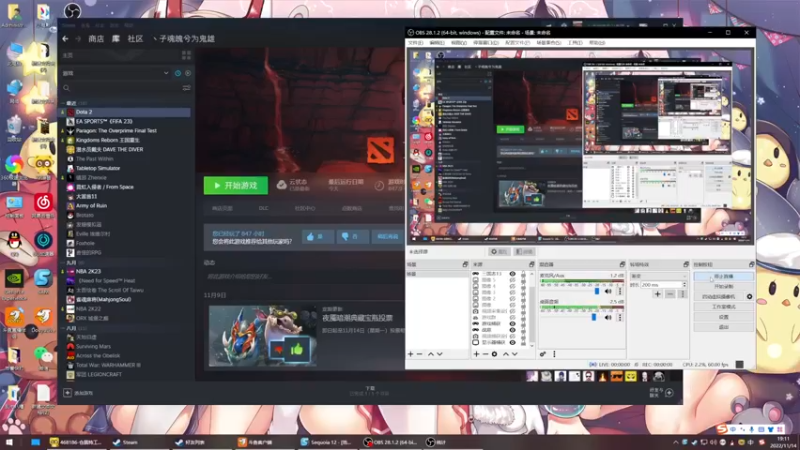This screenshot has height=450, width=800.
Task: Click Start Recording button in OBS
Action: (x=723, y=286)
